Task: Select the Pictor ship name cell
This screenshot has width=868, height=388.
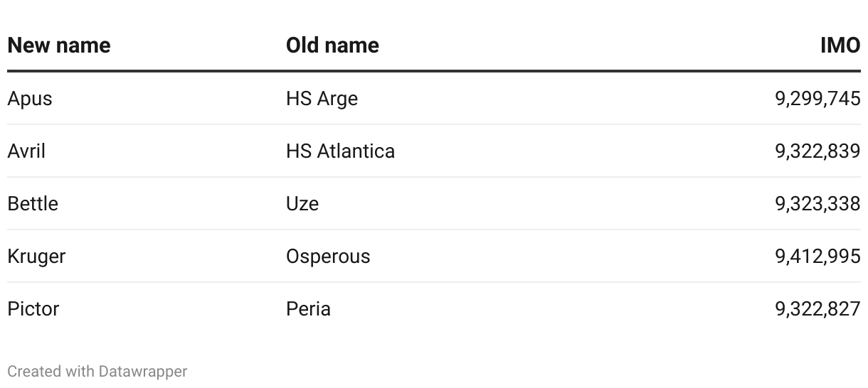Action: tap(33, 309)
